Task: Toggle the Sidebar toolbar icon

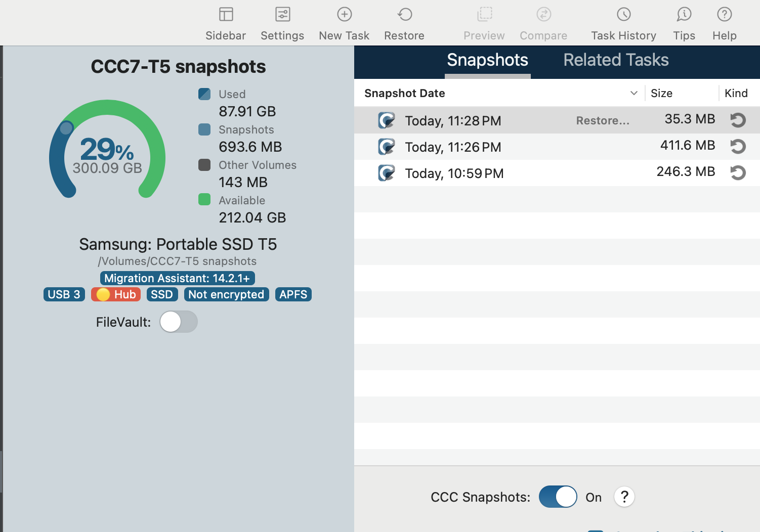Action: pyautogui.click(x=226, y=15)
